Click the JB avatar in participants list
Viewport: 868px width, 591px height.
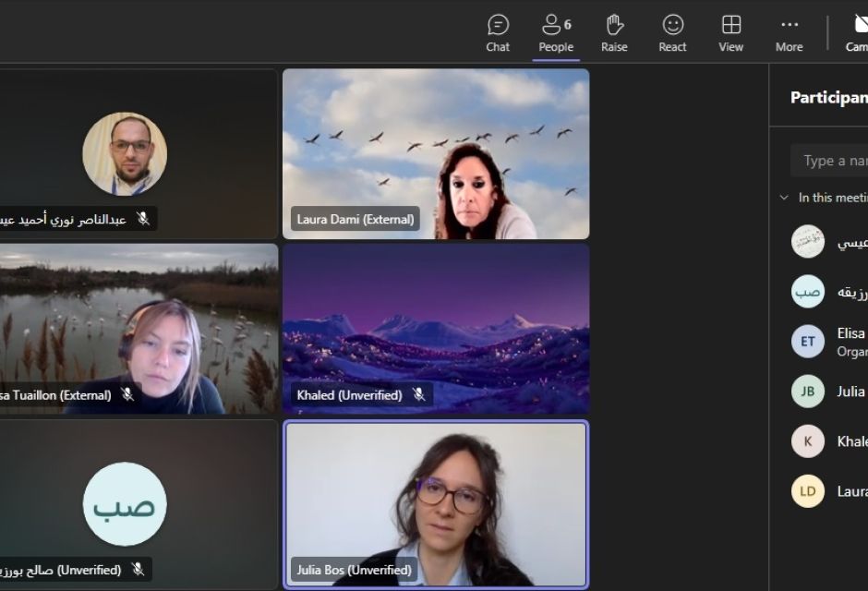(x=808, y=392)
